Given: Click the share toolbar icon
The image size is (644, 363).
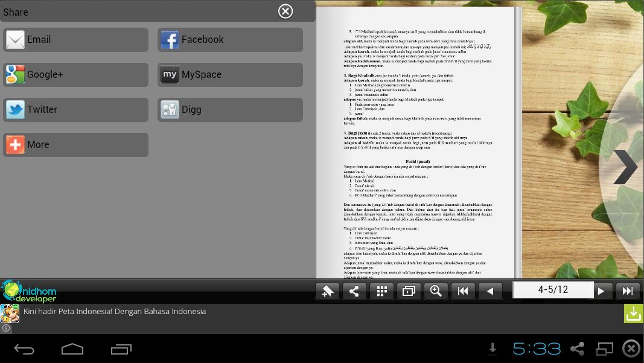Looking at the screenshot, I should point(354,291).
